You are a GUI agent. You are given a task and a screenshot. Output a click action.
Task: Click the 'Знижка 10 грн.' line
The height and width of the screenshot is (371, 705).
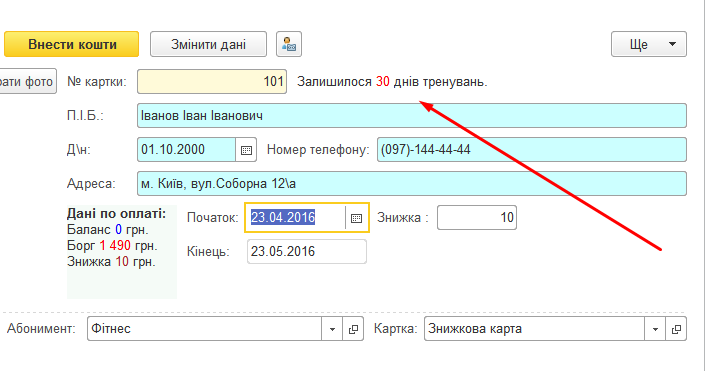coord(111,261)
